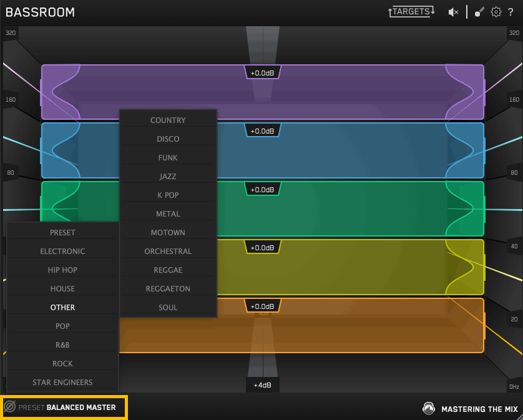Click the purple band +0.0dB gain label
This screenshot has height=420, width=523.
pos(263,73)
